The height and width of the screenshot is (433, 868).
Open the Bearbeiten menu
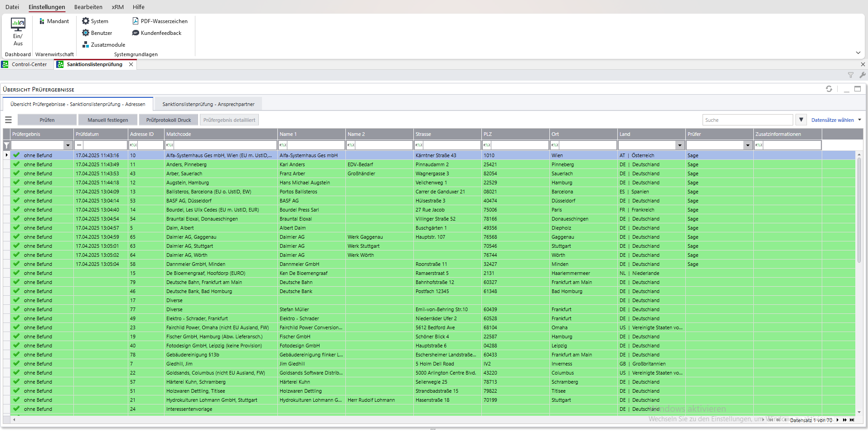pos(88,7)
